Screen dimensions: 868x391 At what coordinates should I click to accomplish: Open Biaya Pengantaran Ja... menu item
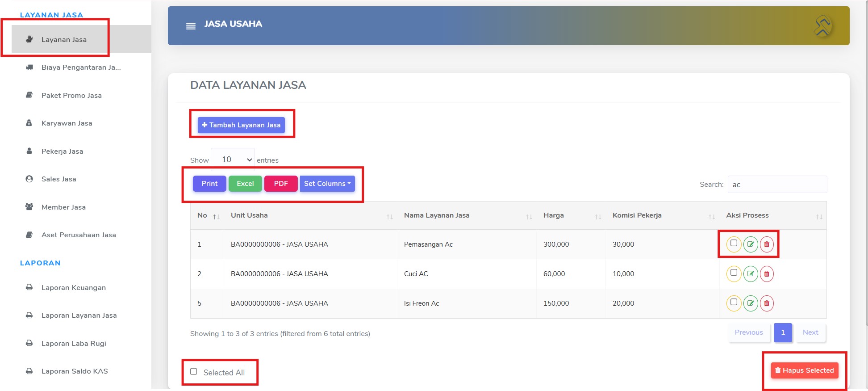tap(81, 67)
